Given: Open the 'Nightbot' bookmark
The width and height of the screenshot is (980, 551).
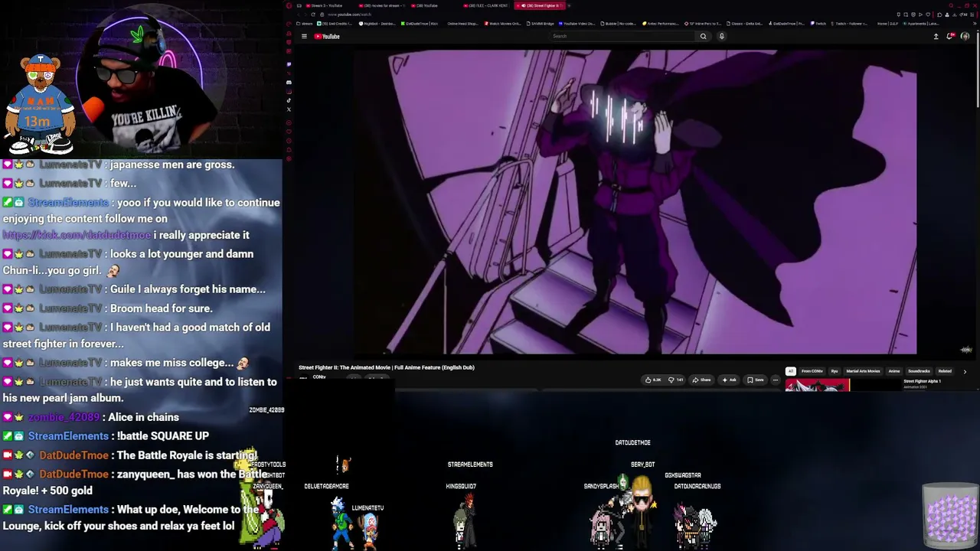Looking at the screenshot, I should click(x=377, y=24).
